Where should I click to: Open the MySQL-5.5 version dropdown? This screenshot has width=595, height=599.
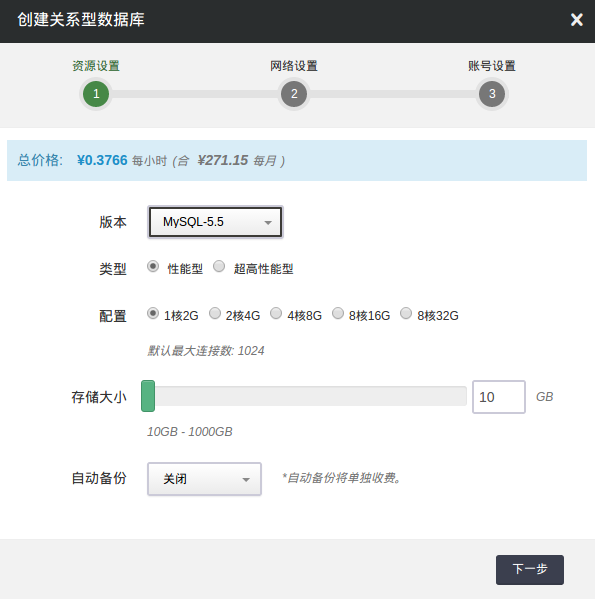point(215,222)
